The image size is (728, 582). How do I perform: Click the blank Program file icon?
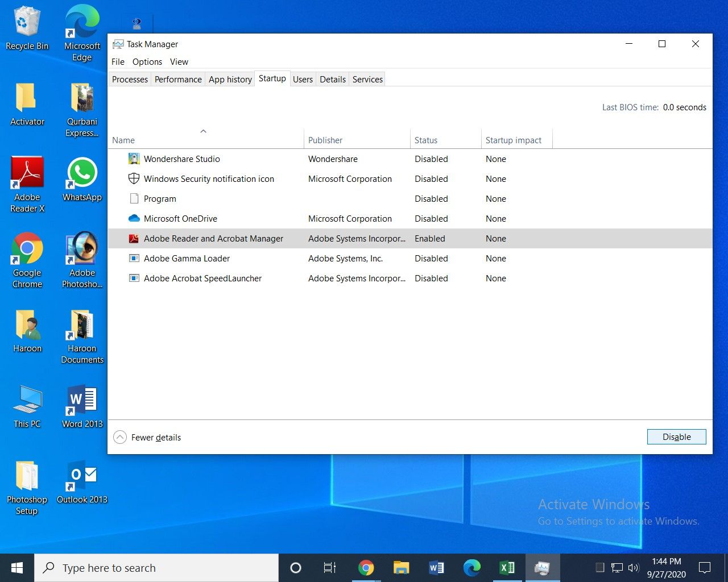coord(134,199)
